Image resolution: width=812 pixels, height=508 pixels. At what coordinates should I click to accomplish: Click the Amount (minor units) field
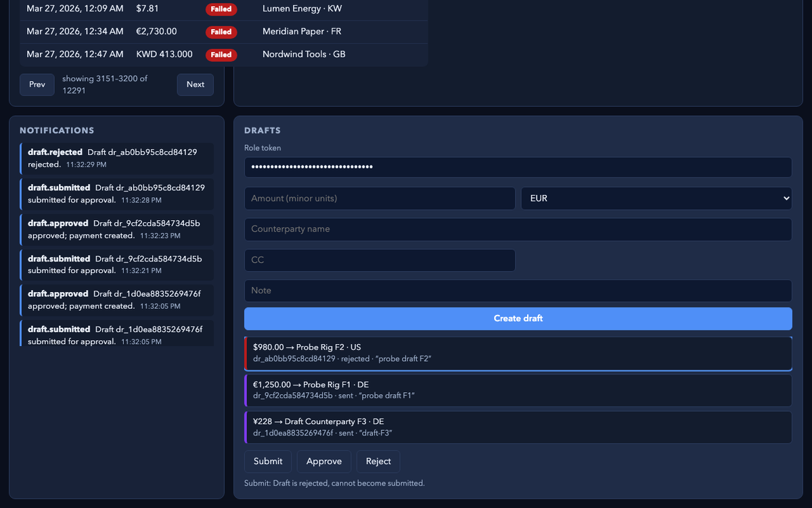click(380, 198)
